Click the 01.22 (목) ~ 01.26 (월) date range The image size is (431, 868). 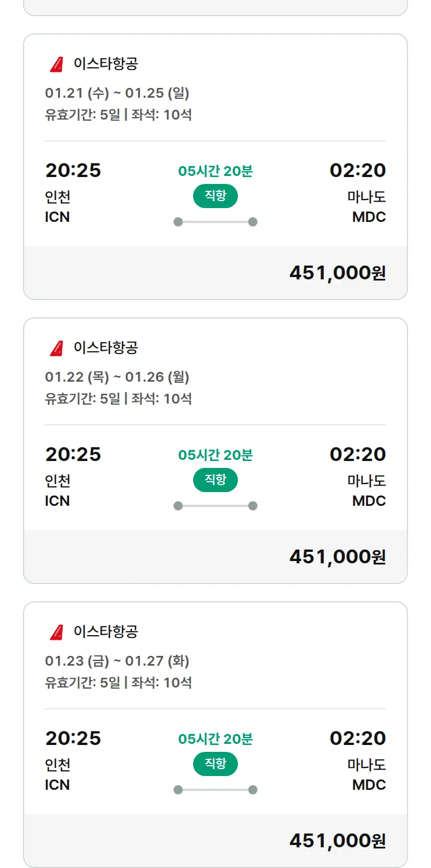pyautogui.click(x=117, y=377)
